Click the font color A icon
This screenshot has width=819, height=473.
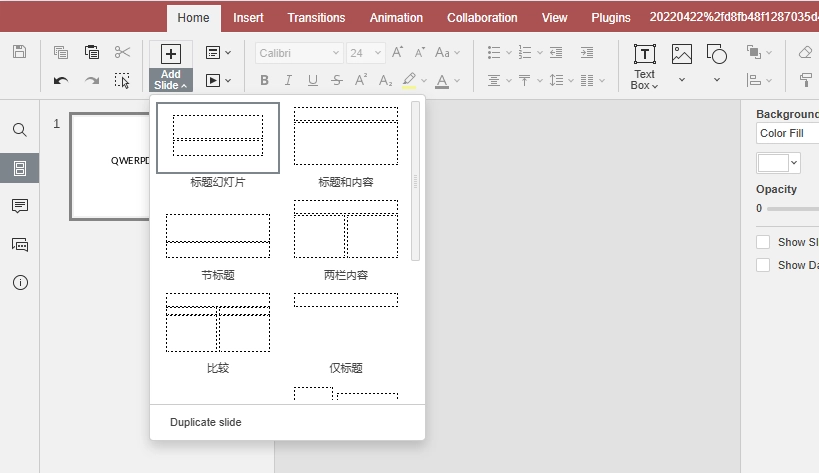[x=442, y=80]
